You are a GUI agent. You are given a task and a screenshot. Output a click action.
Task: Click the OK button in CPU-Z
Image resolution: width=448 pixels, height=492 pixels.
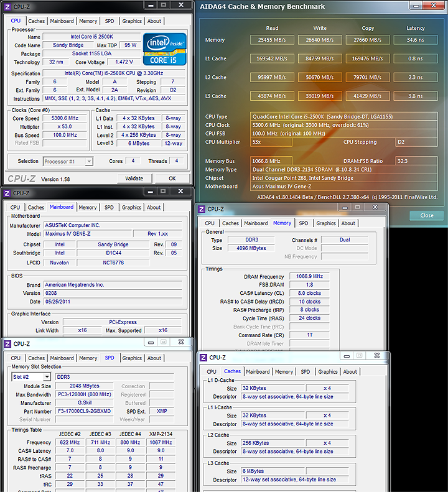(172, 179)
